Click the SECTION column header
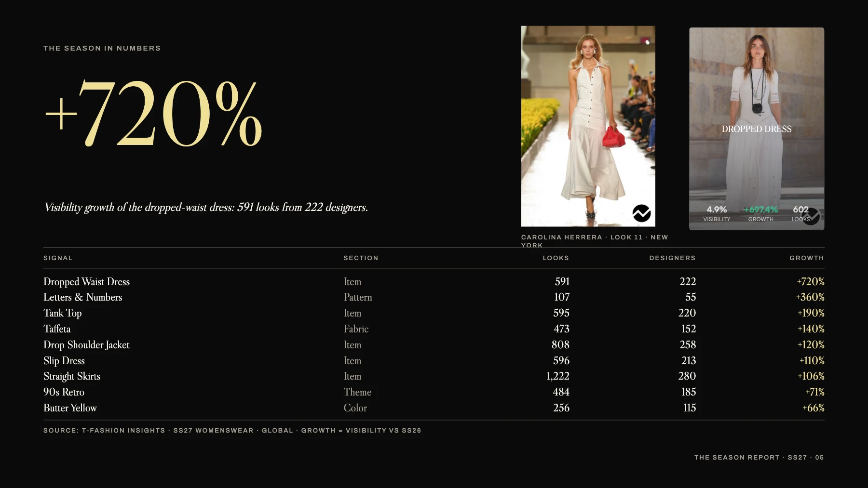 click(361, 258)
